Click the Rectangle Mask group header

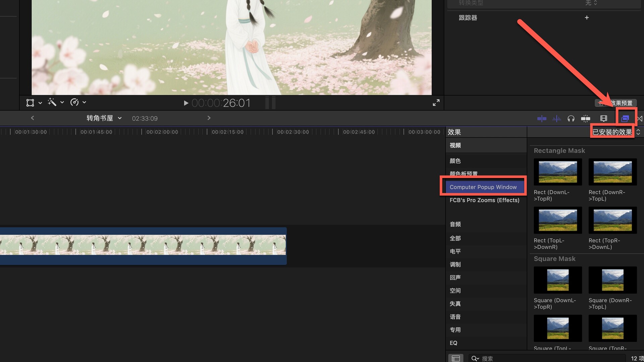point(559,150)
